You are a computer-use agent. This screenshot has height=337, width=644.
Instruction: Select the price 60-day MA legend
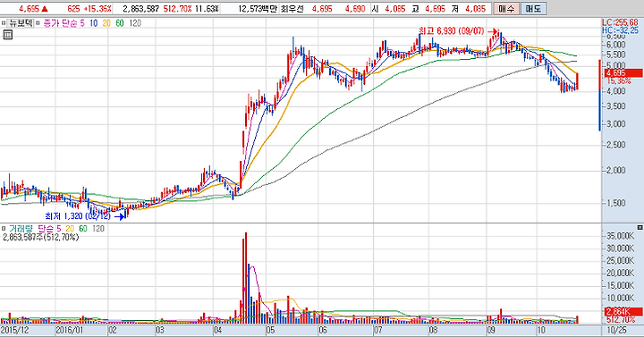pyautogui.click(x=120, y=23)
